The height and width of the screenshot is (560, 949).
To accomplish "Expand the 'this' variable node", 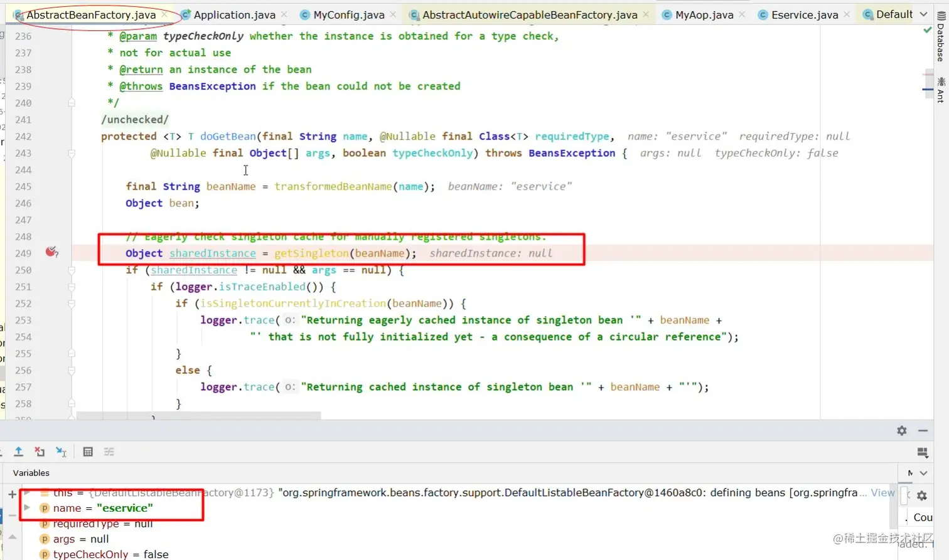I will point(27,492).
